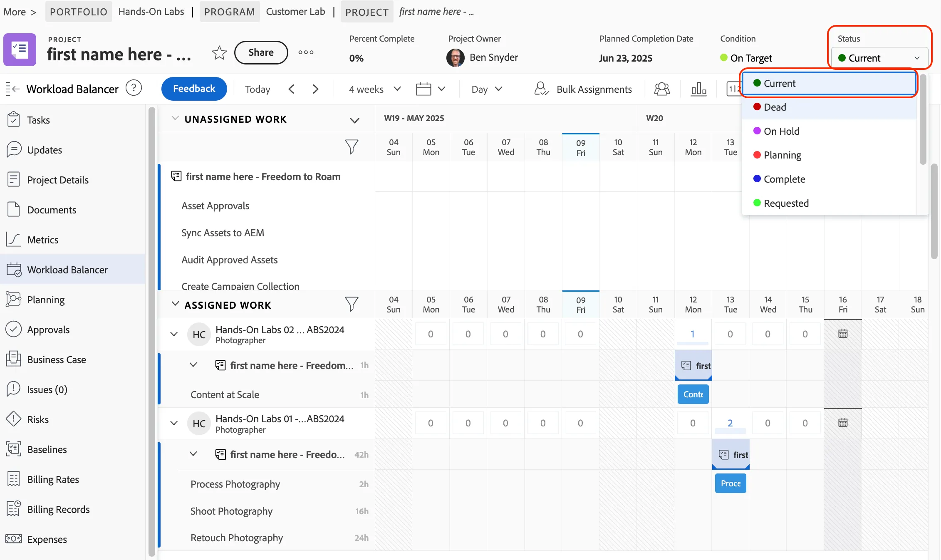This screenshot has height=560, width=941.
Task: Click the Share button
Action: click(261, 52)
